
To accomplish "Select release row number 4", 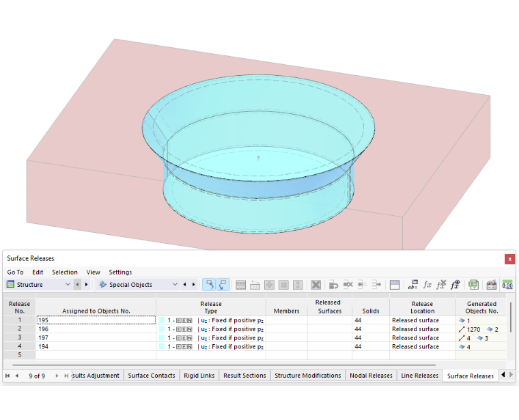I will [x=20, y=346].
